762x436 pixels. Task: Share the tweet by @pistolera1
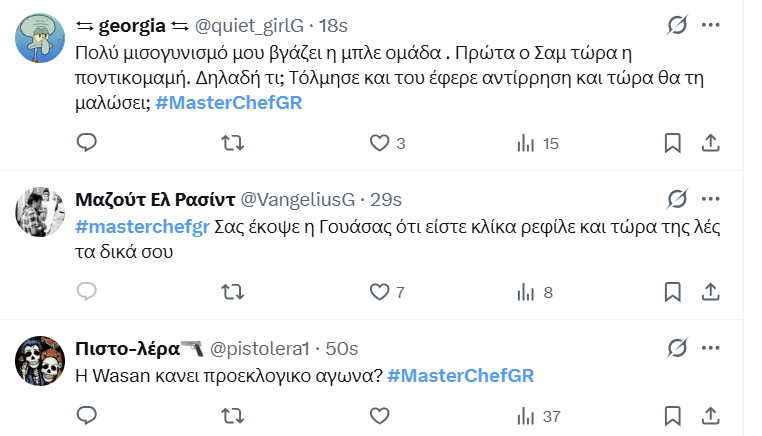[711, 415]
